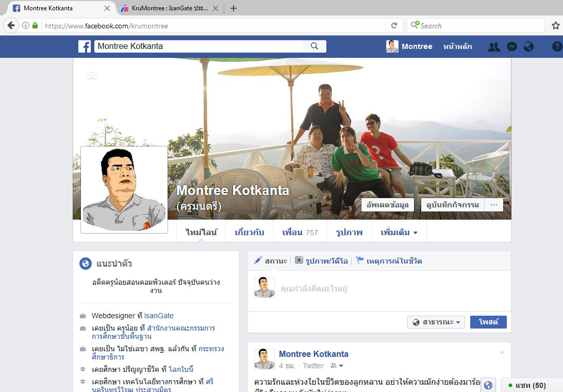Click the Montree name link in navbar

(x=417, y=46)
